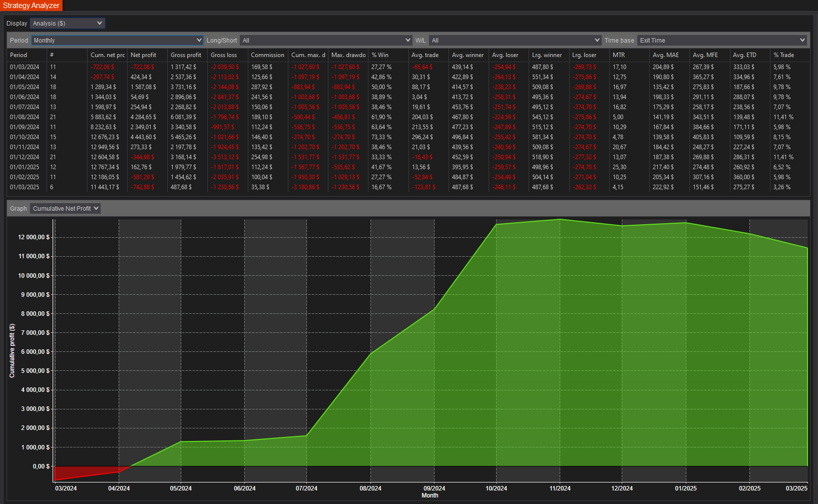Click commission value 287,92 $
The width and height of the screenshot is (818, 504).
[262, 87]
